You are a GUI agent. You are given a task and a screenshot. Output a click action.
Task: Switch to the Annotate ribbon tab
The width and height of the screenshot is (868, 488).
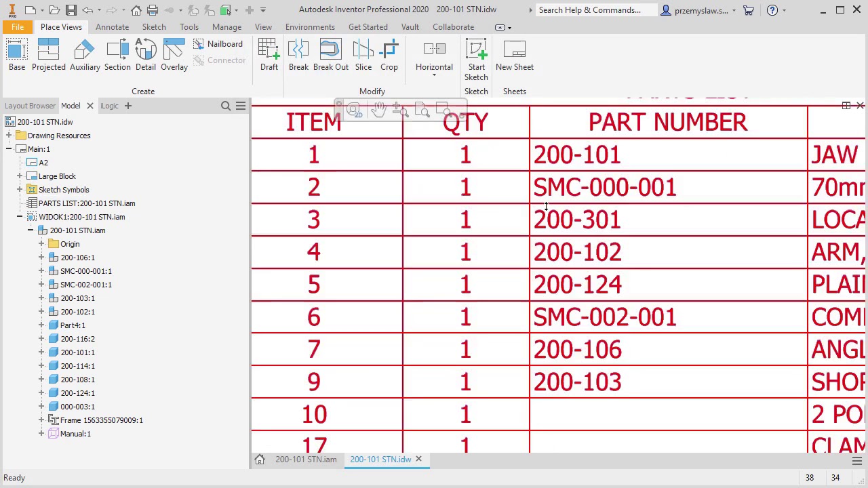click(112, 27)
